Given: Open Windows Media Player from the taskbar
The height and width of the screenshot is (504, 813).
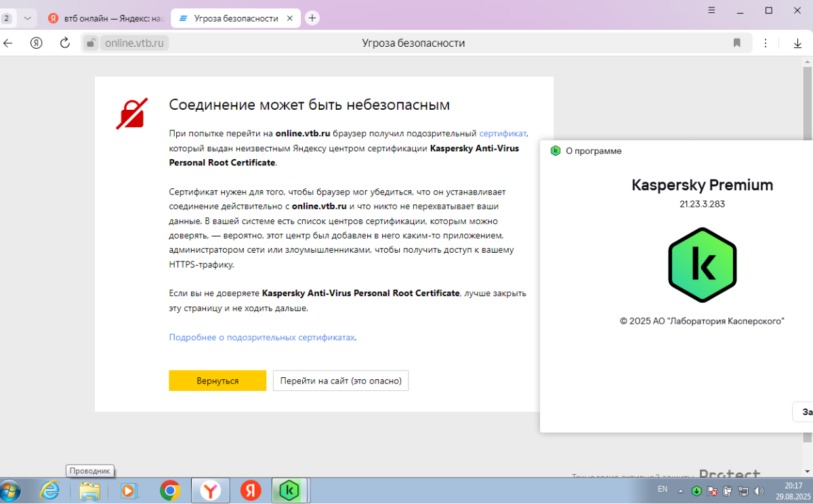Looking at the screenshot, I should tap(129, 490).
